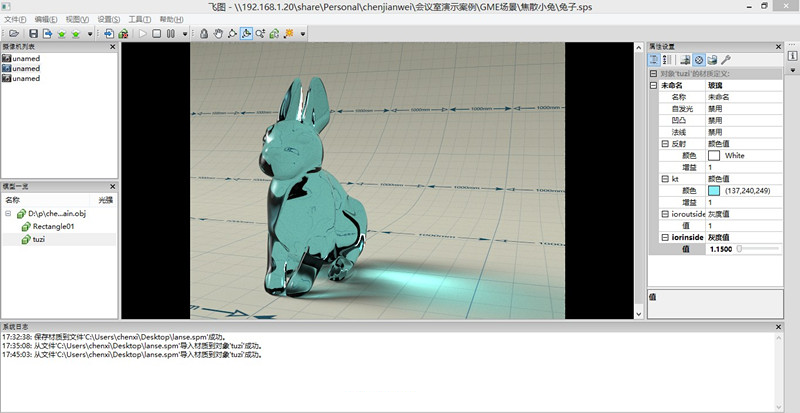Select the D:\p\che...ain.obj root item
The image size is (800, 413).
pyautogui.click(x=57, y=213)
